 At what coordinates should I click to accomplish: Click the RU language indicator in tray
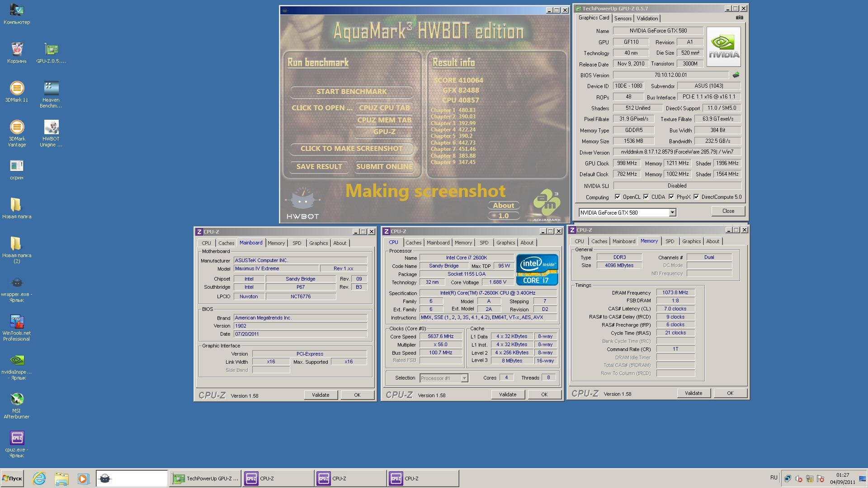click(774, 478)
